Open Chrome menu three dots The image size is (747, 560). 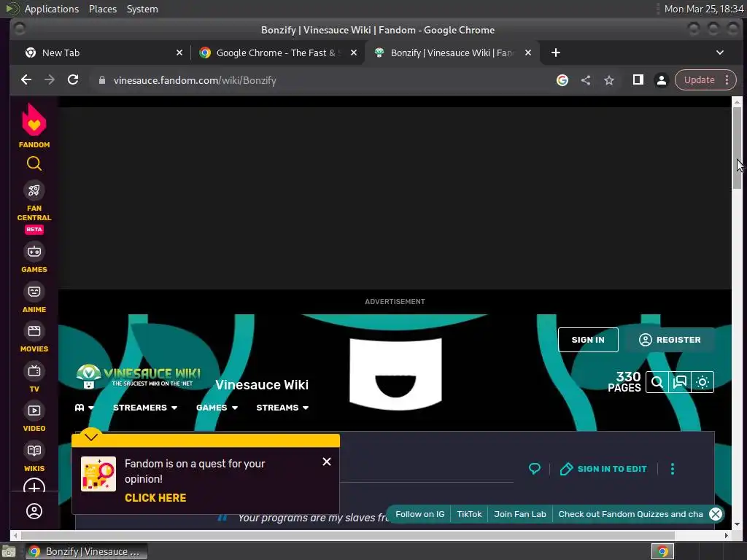727,80
